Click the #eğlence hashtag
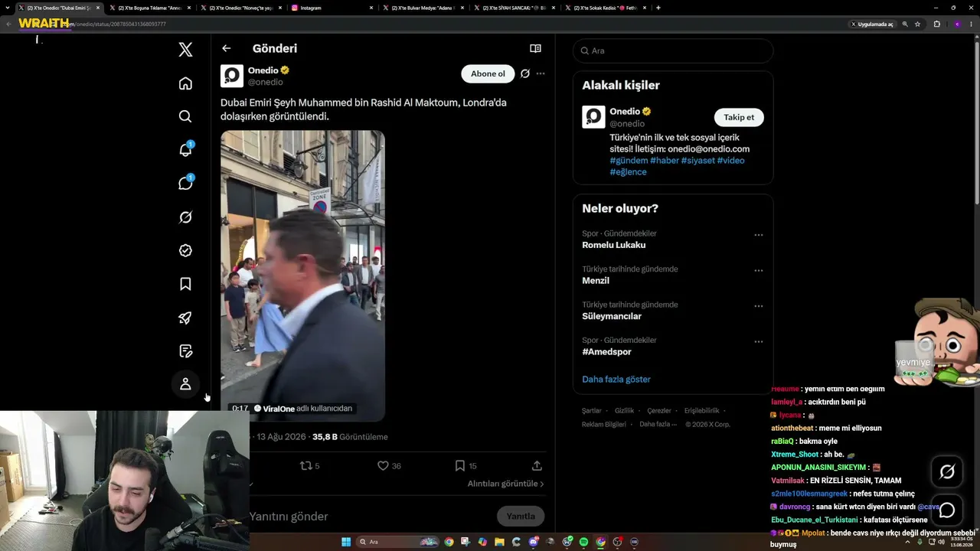Screen dimensions: 980x551 tap(628, 172)
